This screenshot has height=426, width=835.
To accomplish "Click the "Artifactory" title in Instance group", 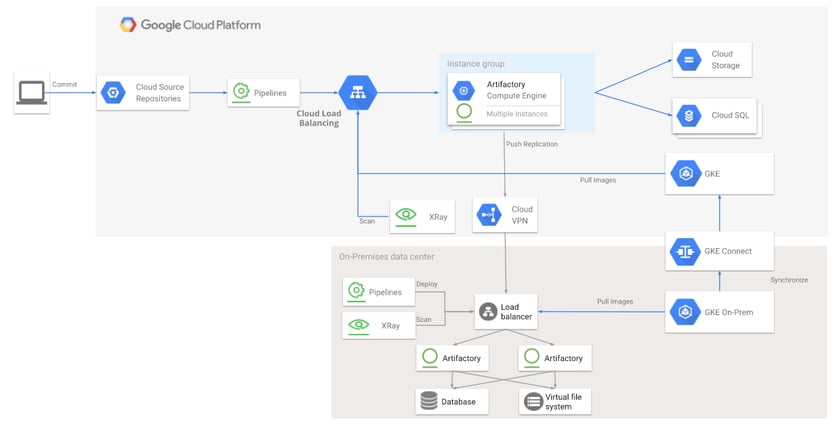I will [506, 84].
